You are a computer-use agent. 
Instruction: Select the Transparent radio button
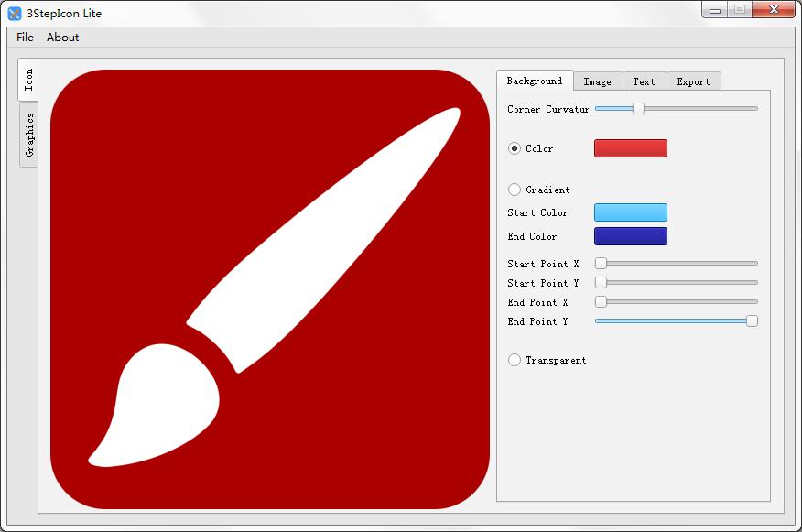[514, 360]
